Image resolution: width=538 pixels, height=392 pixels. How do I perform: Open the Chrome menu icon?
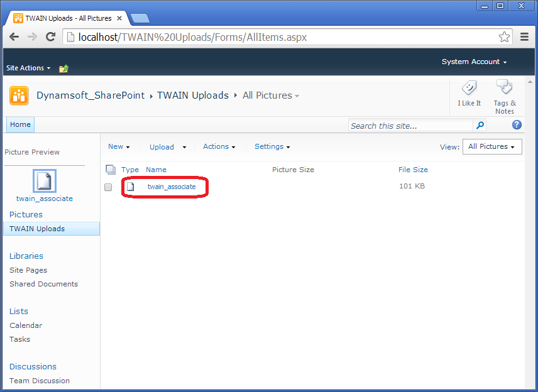[525, 37]
